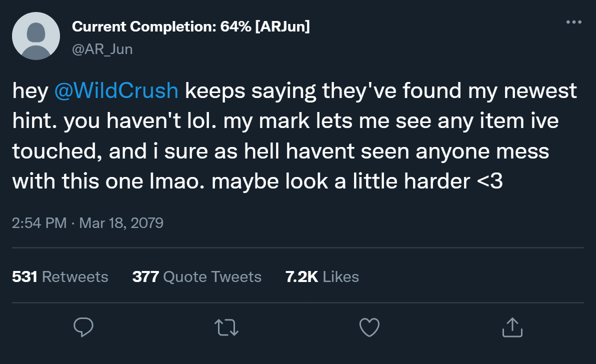Image resolution: width=596 pixels, height=364 pixels.
Task: Open the share upload arrow icon
Action: pyautogui.click(x=512, y=327)
